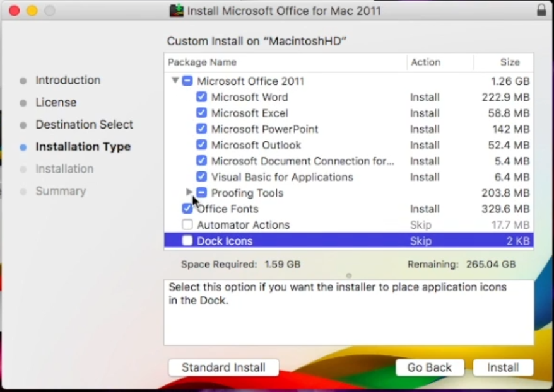Uncheck the Microsoft Outlook checkbox
This screenshot has width=554, height=392.
point(201,145)
